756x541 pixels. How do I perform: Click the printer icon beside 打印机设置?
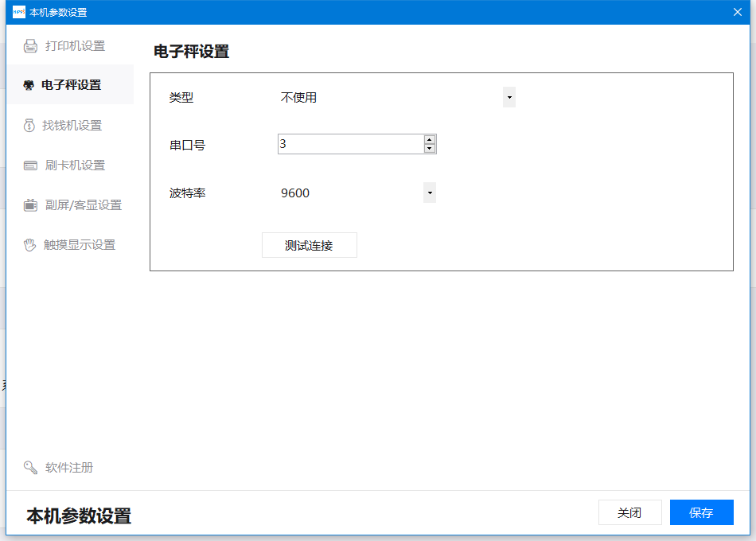coord(30,46)
